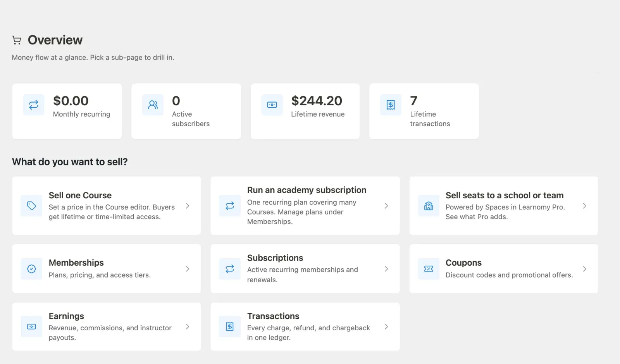Open academy subscription card chevron
This screenshot has width=620, height=364.
[x=386, y=206]
